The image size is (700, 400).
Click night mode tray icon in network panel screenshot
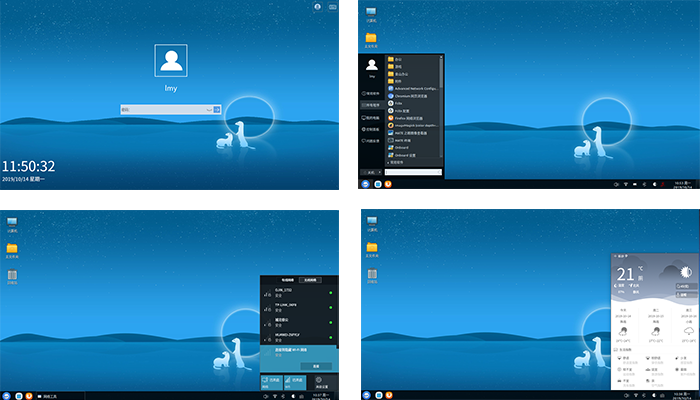click(293, 396)
